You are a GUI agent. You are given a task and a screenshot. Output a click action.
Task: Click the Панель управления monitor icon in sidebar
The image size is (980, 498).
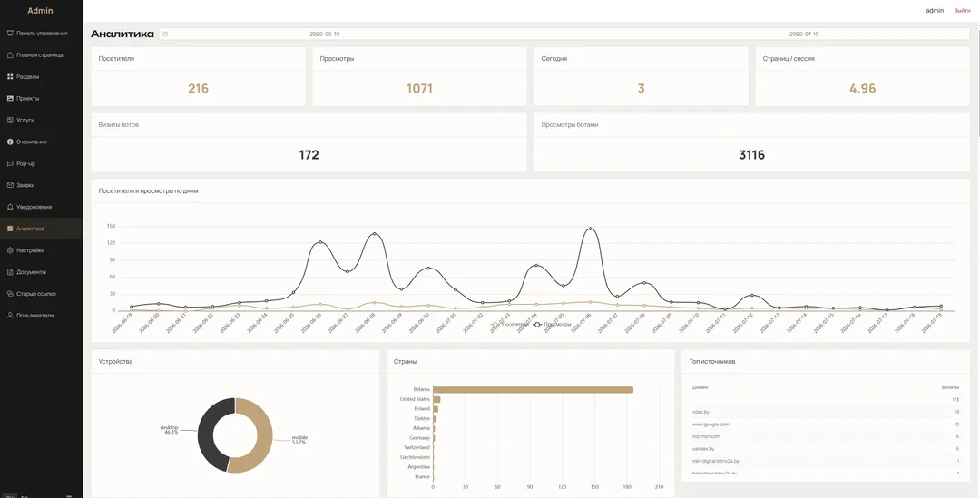click(10, 34)
